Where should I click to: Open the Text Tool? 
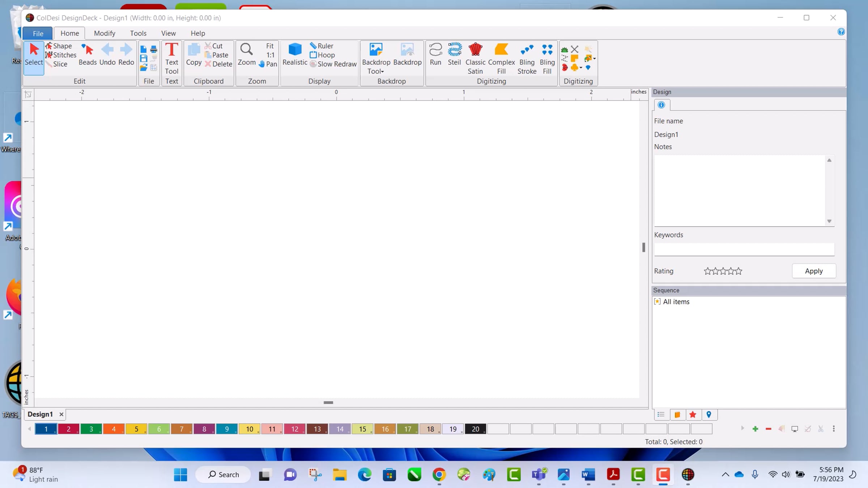pyautogui.click(x=171, y=58)
